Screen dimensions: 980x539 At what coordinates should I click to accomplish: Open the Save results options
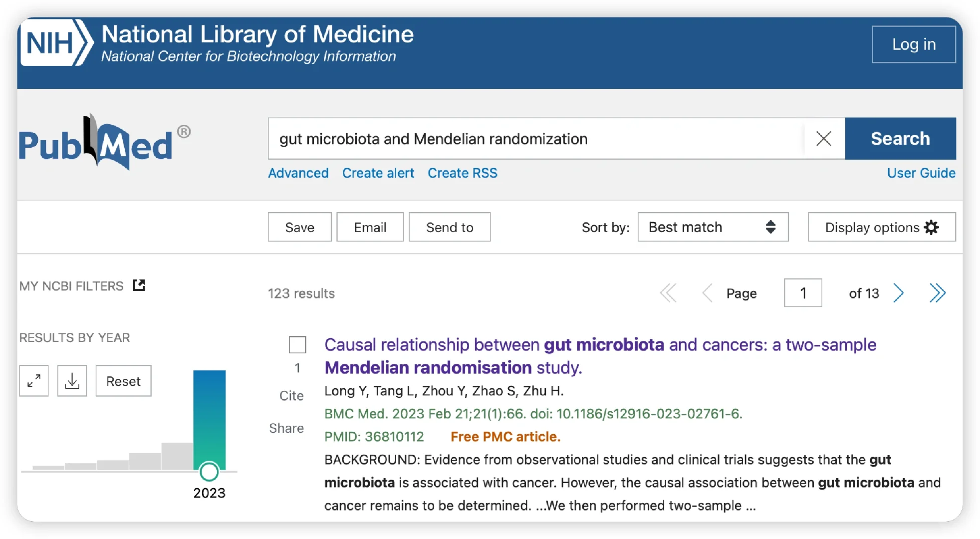point(299,228)
